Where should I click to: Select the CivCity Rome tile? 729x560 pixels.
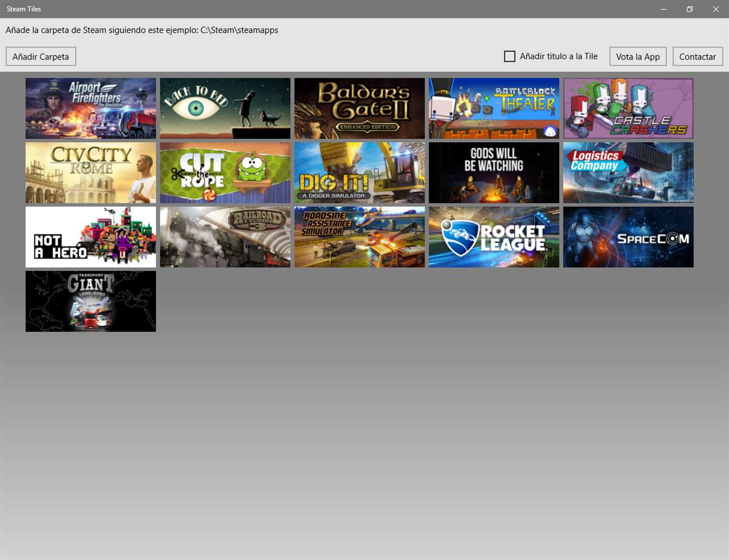(91, 172)
